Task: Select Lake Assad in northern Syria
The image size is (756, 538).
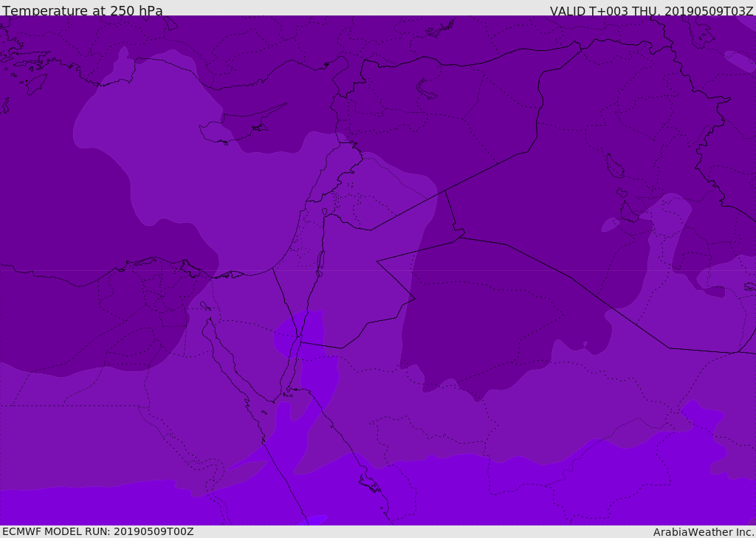Action: 427,89
